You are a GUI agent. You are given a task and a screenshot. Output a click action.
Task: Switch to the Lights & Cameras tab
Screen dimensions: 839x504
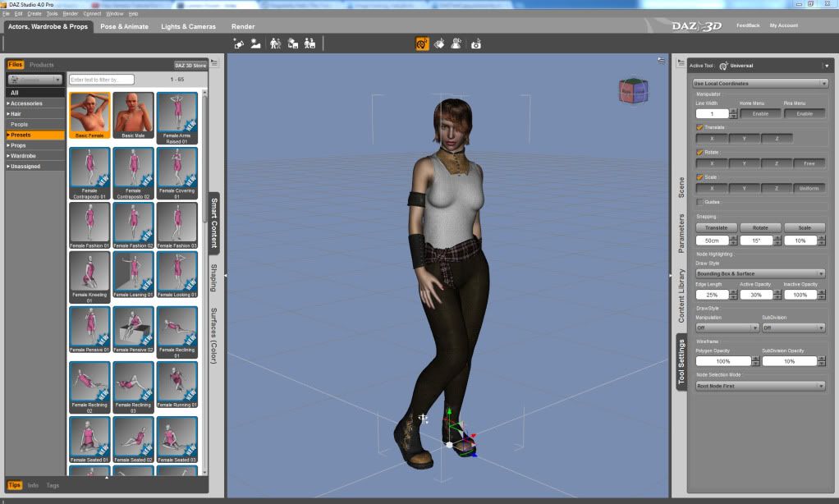pos(188,26)
